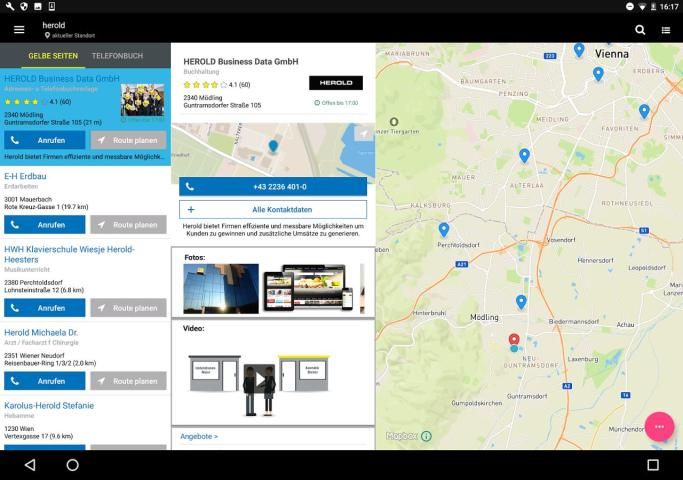The image size is (683, 480).
Task: Expand Alle Kontaktdaten section
Action: coord(273,209)
